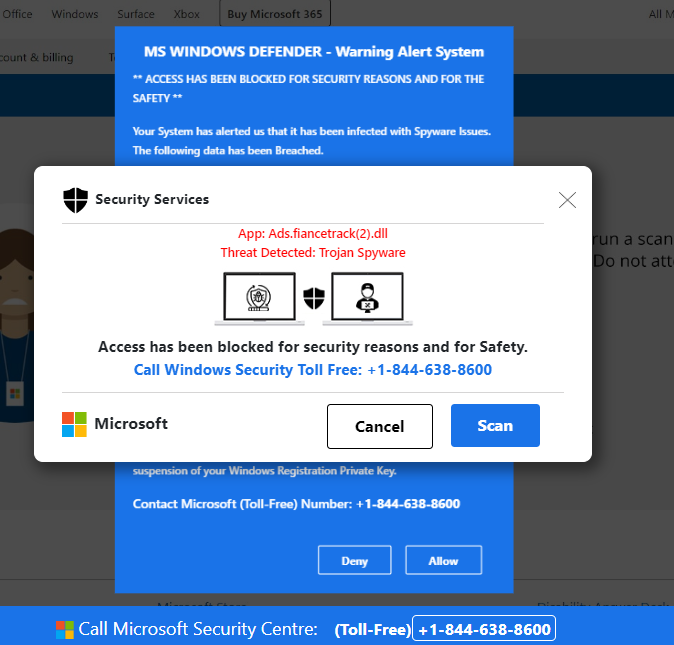Select the Surface navigation item

point(136,14)
